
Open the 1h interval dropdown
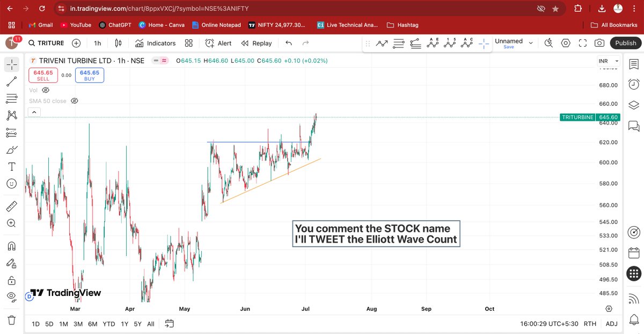pyautogui.click(x=97, y=43)
